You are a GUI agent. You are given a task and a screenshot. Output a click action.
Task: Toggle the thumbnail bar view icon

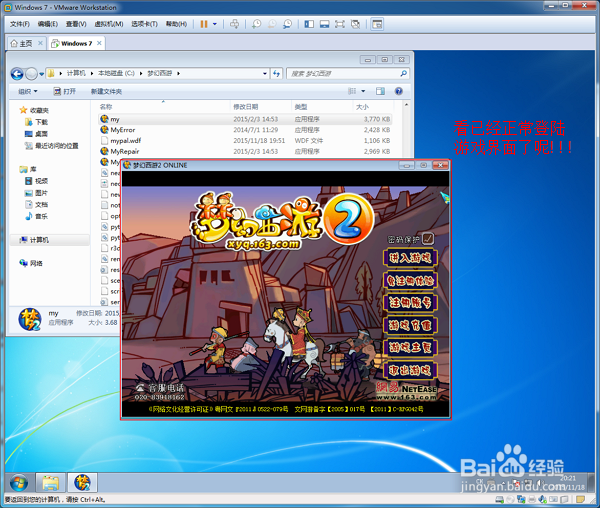pos(324,24)
